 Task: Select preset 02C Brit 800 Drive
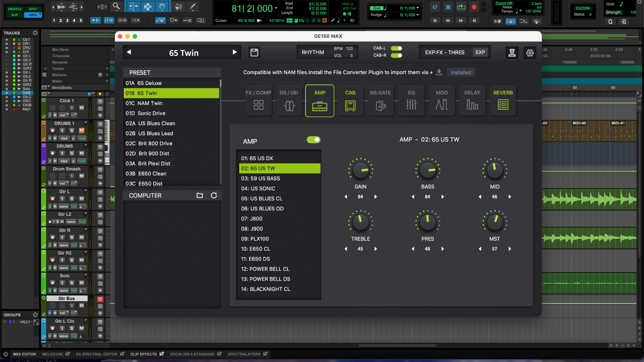(x=171, y=143)
